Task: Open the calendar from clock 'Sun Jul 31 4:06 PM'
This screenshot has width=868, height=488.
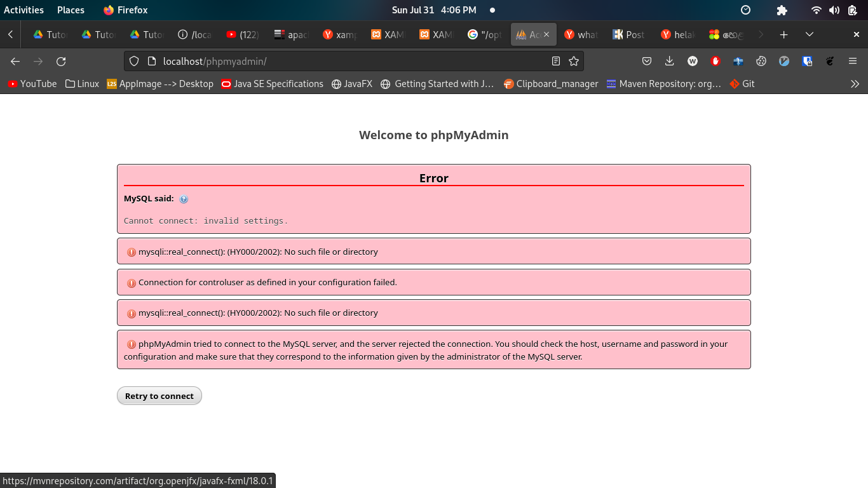Action: tap(434, 10)
